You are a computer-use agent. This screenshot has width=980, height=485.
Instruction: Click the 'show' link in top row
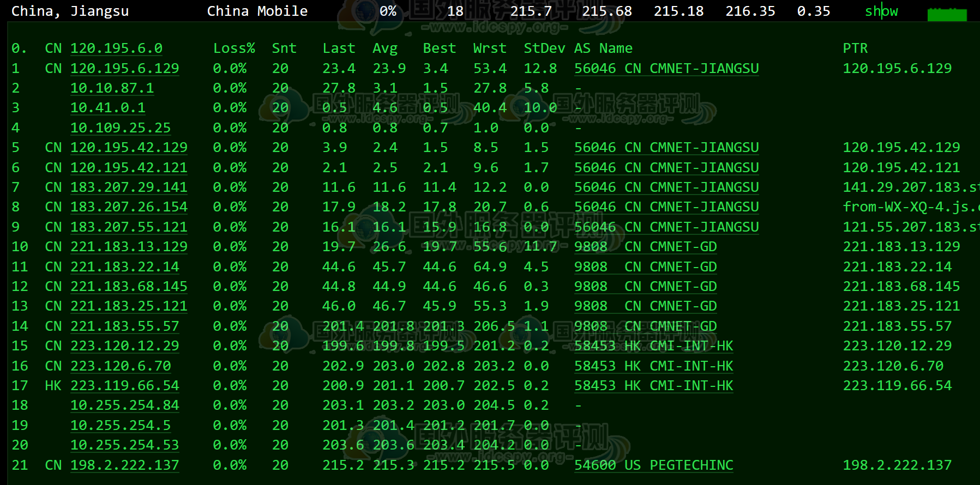click(x=881, y=11)
